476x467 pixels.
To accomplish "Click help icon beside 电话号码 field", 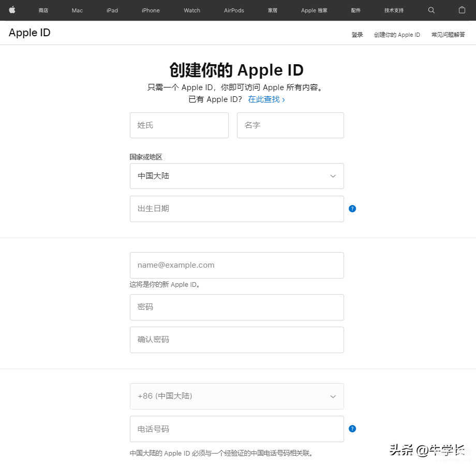I will [x=352, y=429].
